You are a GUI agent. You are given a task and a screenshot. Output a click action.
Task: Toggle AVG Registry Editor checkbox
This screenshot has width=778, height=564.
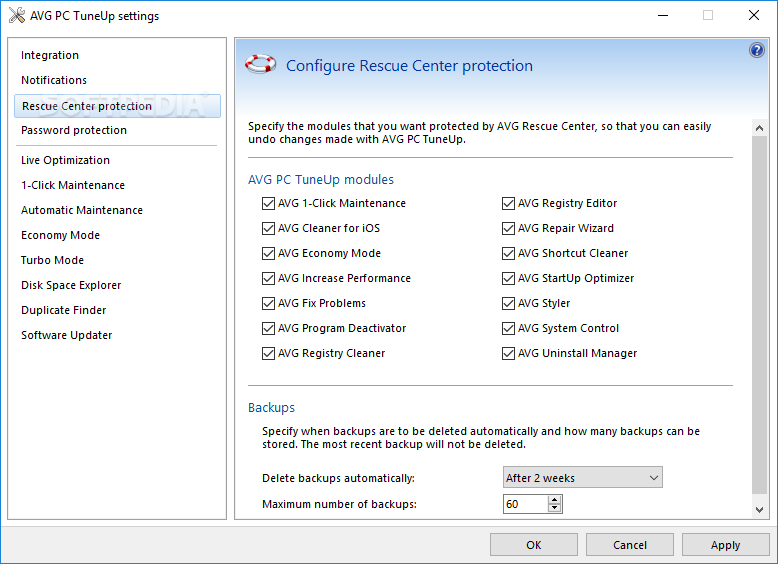tap(509, 203)
